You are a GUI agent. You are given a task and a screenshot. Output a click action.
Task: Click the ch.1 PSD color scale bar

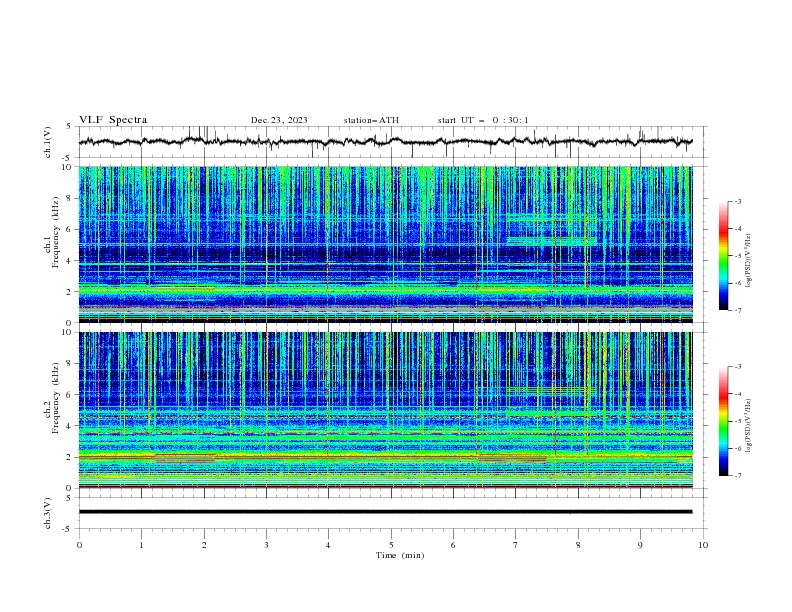pyautogui.click(x=723, y=256)
